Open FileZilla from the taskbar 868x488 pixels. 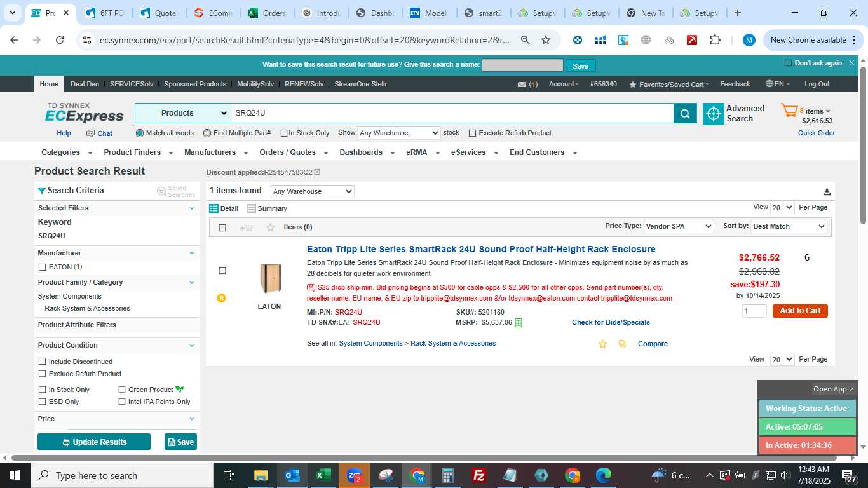click(x=479, y=475)
